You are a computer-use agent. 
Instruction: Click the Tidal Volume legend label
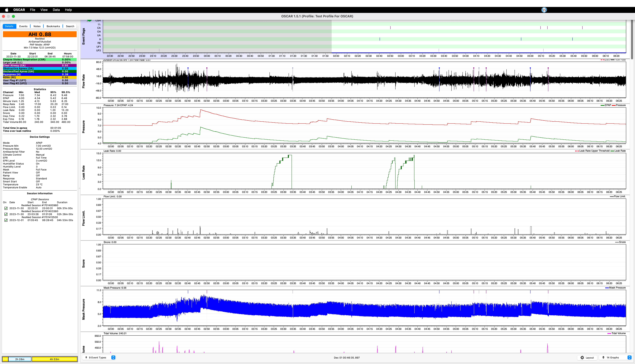click(x=617, y=334)
